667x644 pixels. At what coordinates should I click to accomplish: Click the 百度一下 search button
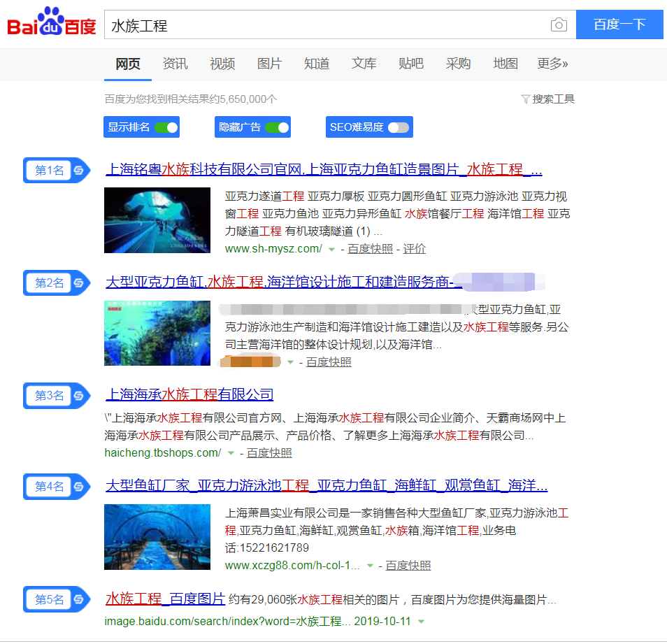pyautogui.click(x=619, y=24)
